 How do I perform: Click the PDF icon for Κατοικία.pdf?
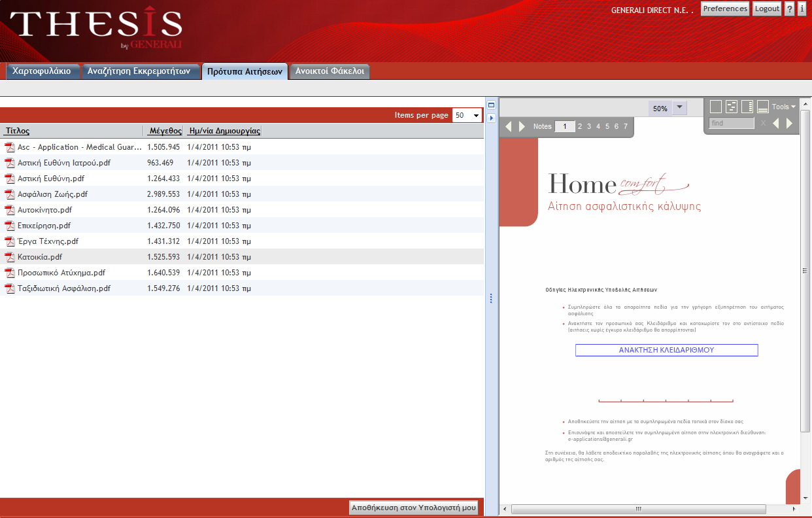[x=9, y=257]
